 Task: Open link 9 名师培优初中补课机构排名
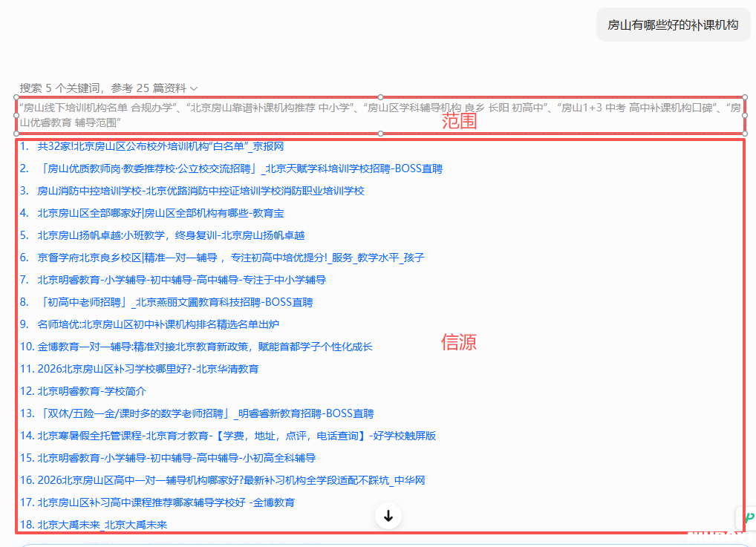coord(158,324)
